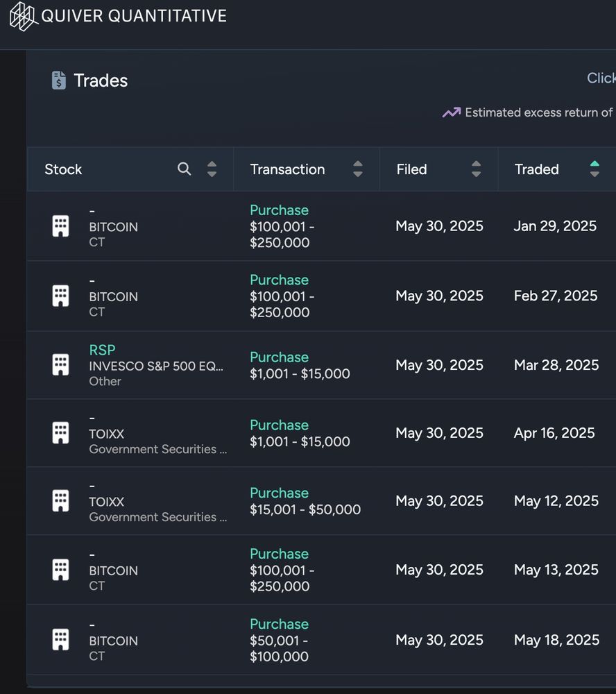Click the Traded column header label
The height and width of the screenshot is (694, 616).
[x=536, y=169]
